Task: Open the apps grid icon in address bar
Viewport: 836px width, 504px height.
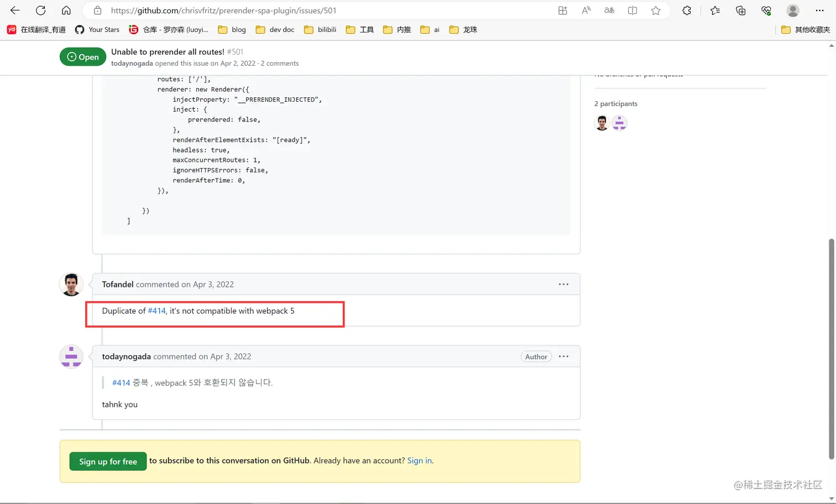Action: tap(563, 11)
